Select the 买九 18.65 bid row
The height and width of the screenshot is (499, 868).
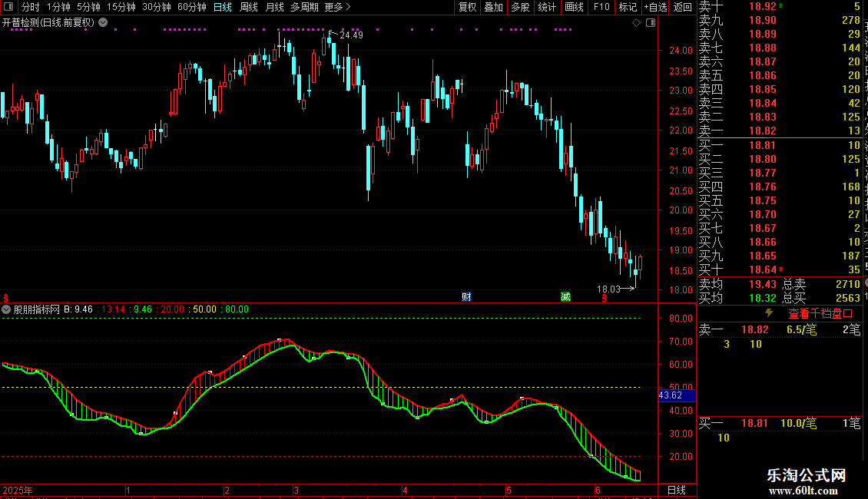[x=780, y=256]
